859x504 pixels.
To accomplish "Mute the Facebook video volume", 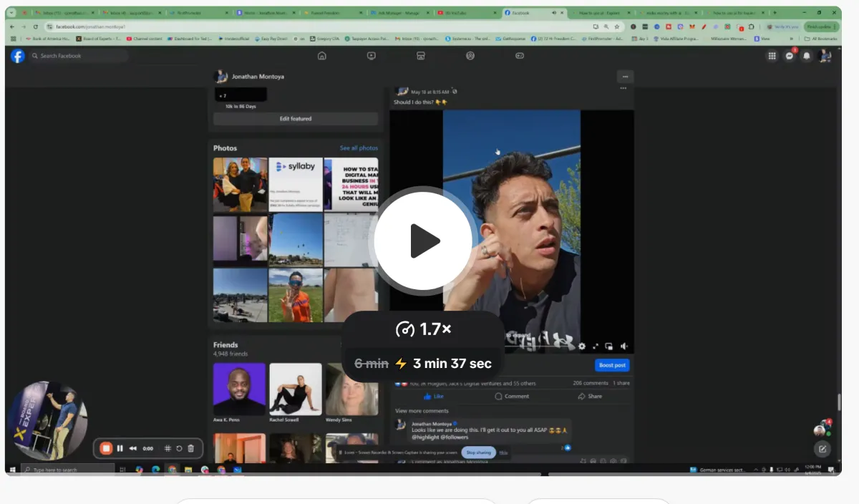I will 624,346.
